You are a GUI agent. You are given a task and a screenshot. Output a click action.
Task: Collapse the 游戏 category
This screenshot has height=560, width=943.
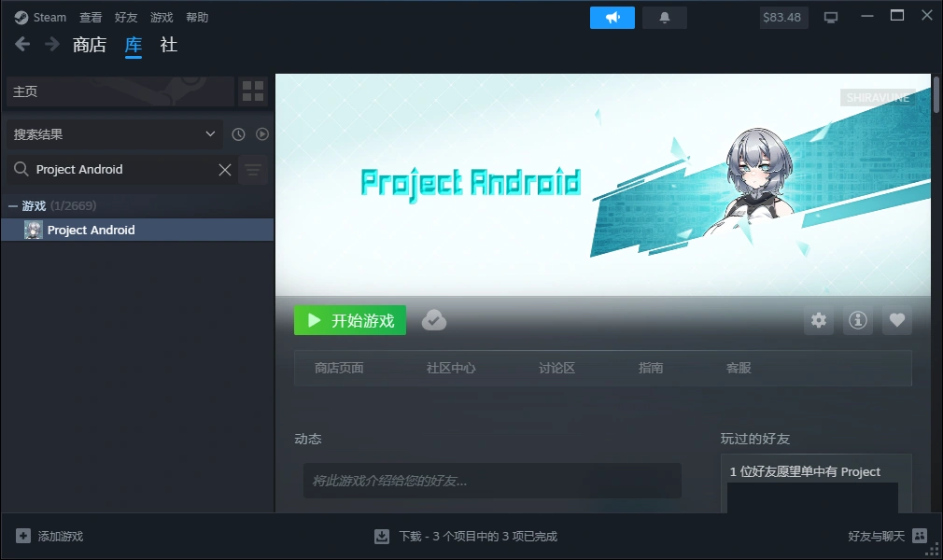pyautogui.click(x=13, y=205)
